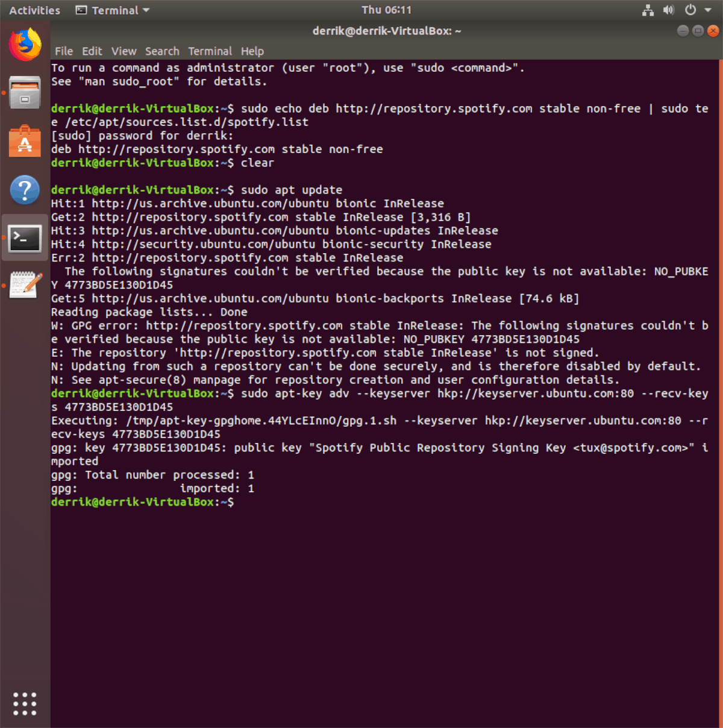Close the terminal window
Screen dimensions: 723x728
point(713,31)
